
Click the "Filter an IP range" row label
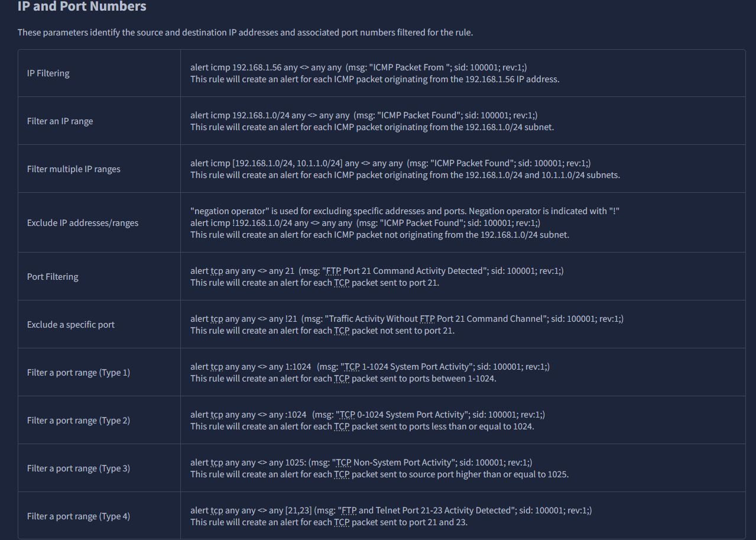click(x=60, y=121)
